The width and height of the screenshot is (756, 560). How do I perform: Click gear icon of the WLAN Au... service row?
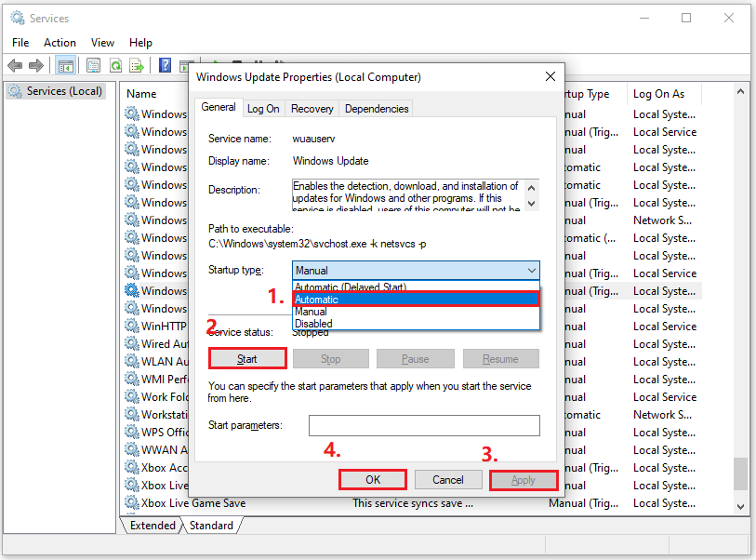[x=132, y=361]
